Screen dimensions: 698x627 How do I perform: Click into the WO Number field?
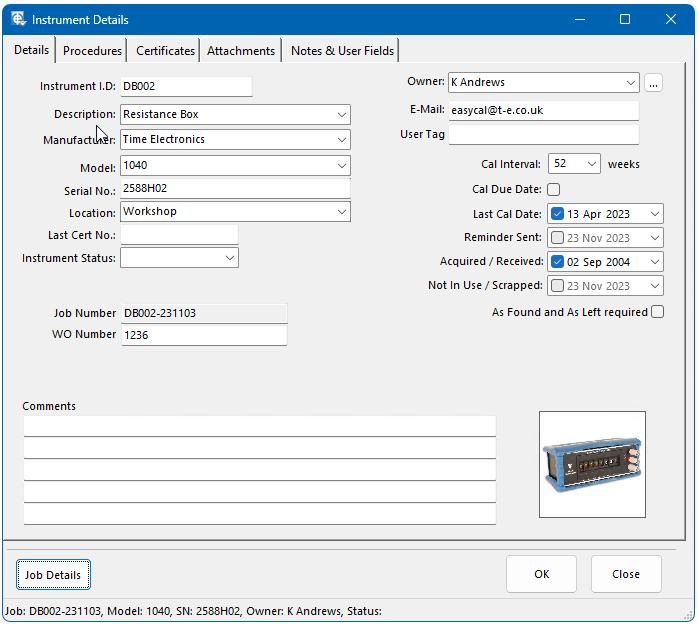[203, 335]
